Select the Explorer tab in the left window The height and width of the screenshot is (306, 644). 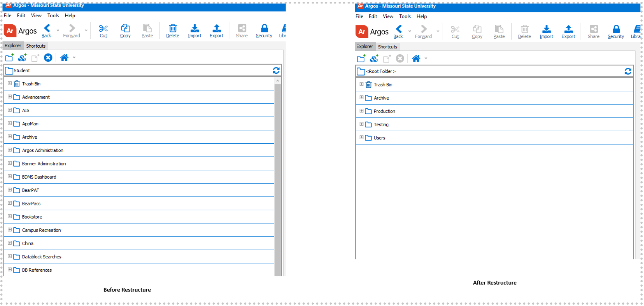tap(13, 46)
